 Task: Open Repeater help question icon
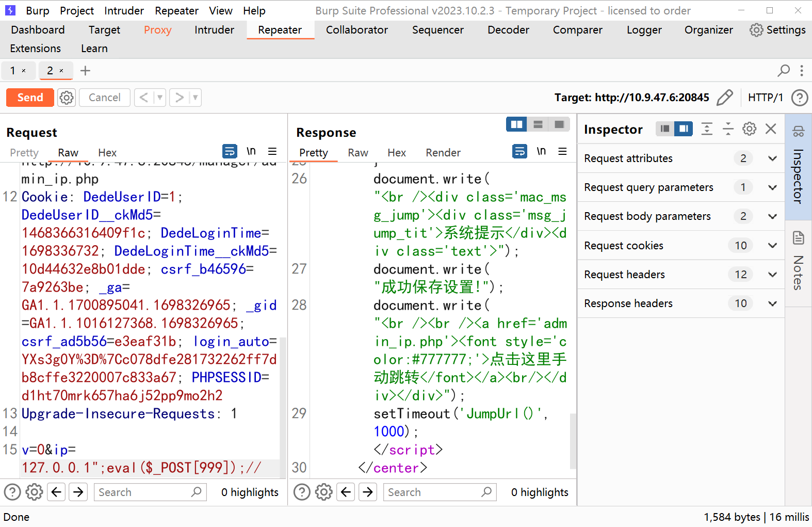pos(799,98)
